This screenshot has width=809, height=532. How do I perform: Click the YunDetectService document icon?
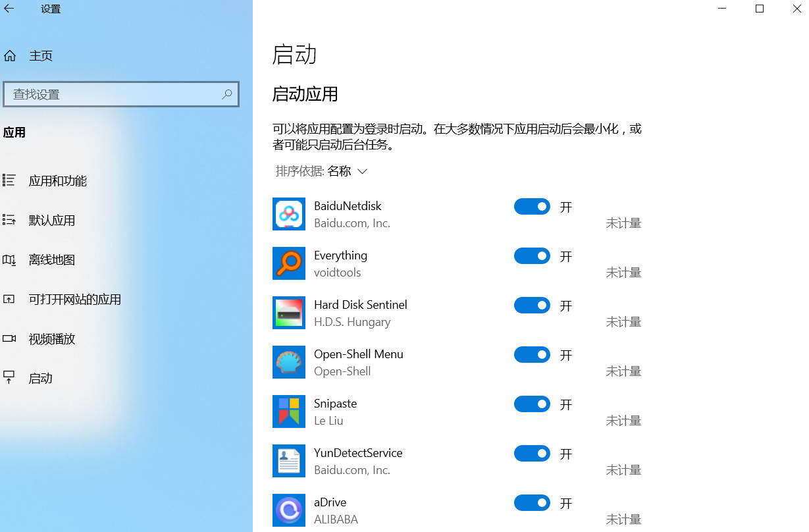(x=289, y=461)
